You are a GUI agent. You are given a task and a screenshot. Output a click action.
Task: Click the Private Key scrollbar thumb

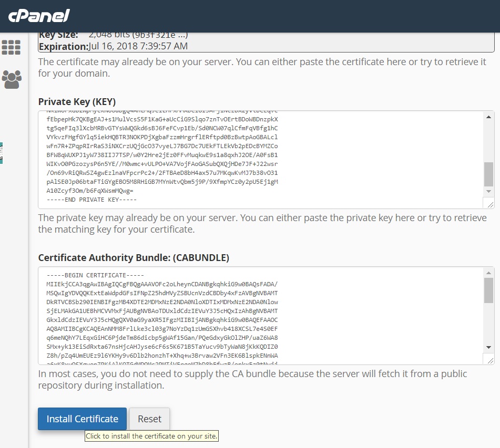point(488,174)
